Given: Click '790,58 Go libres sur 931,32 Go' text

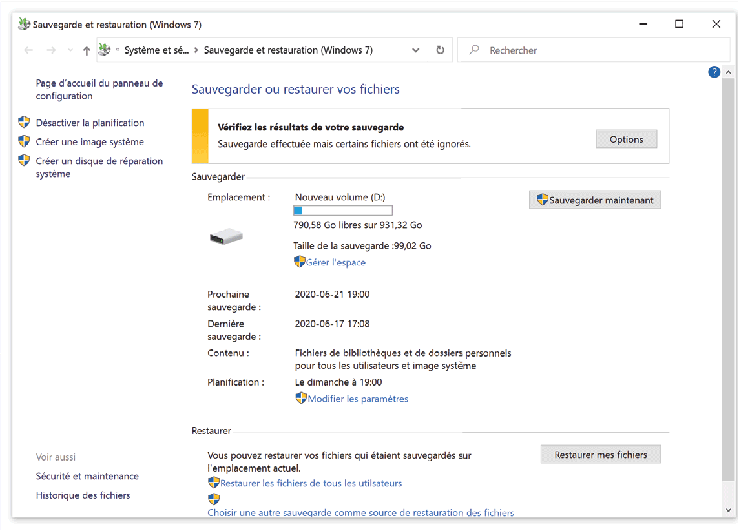Looking at the screenshot, I should click(x=358, y=225).
